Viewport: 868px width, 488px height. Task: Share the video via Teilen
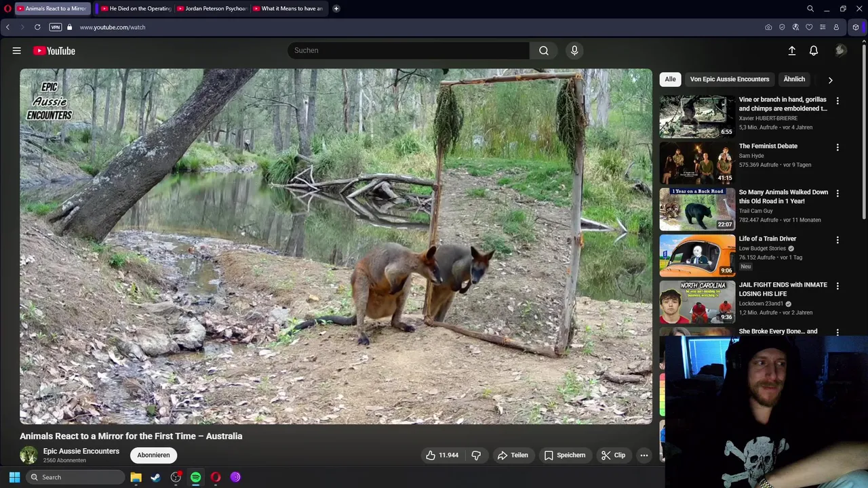click(x=513, y=455)
